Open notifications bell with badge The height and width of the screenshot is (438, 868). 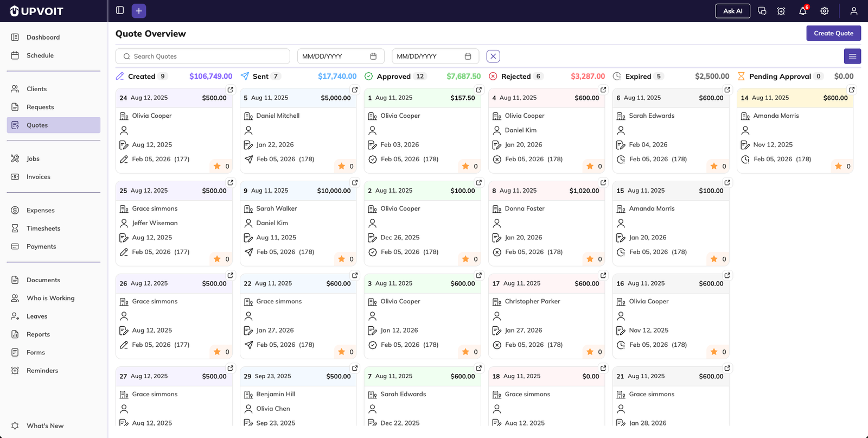click(x=803, y=11)
